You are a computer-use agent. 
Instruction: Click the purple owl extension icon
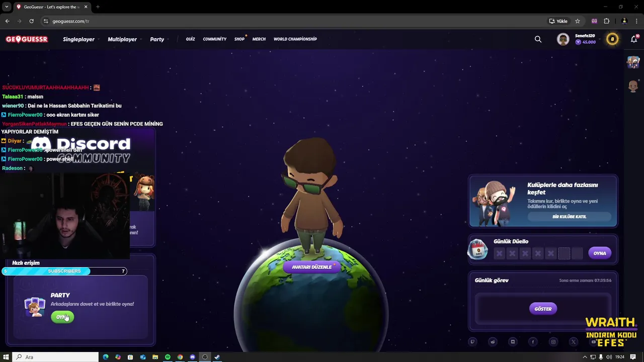594,21
